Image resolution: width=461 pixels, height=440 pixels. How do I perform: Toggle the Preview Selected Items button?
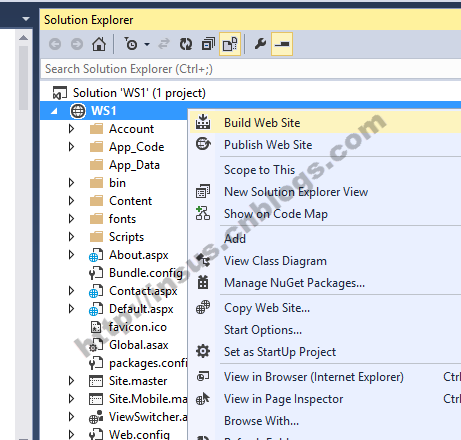282,44
